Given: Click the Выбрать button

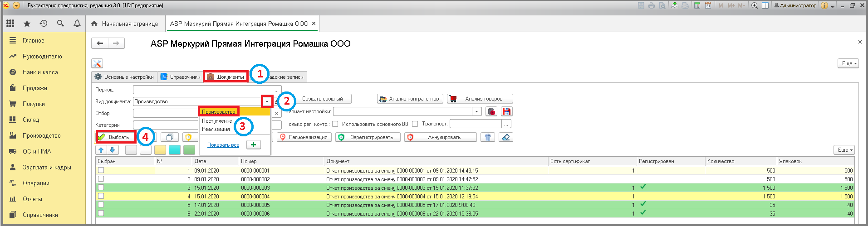Looking at the screenshot, I should [116, 137].
